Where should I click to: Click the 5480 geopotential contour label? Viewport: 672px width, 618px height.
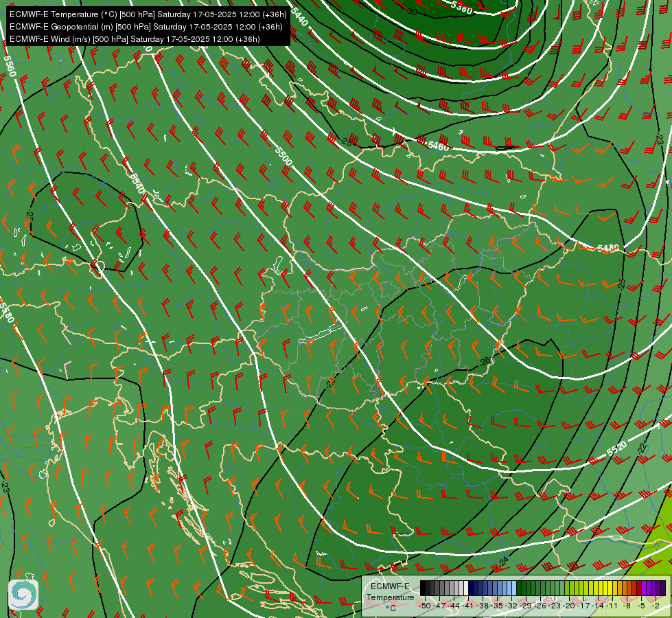click(608, 249)
